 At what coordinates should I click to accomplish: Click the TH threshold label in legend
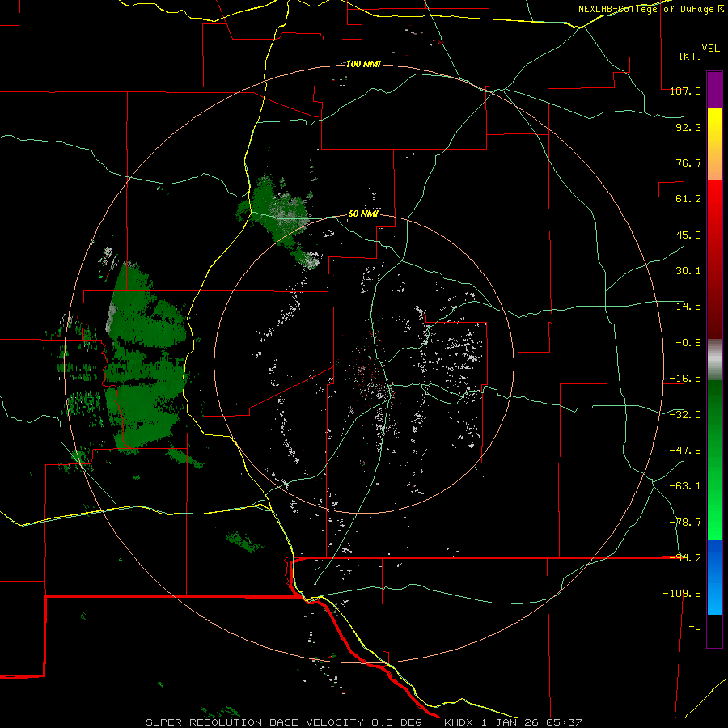(x=695, y=630)
